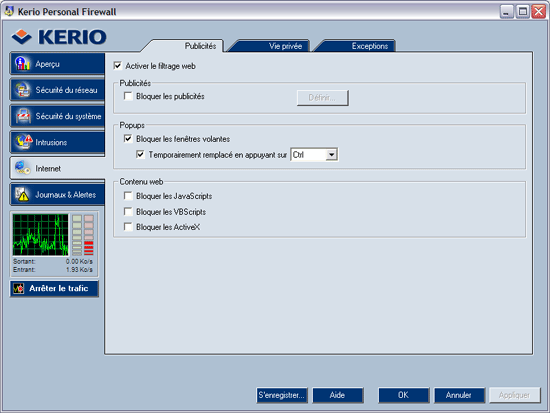Click the Aperçu overview icon
The width and height of the screenshot is (550, 413).
click(22, 64)
